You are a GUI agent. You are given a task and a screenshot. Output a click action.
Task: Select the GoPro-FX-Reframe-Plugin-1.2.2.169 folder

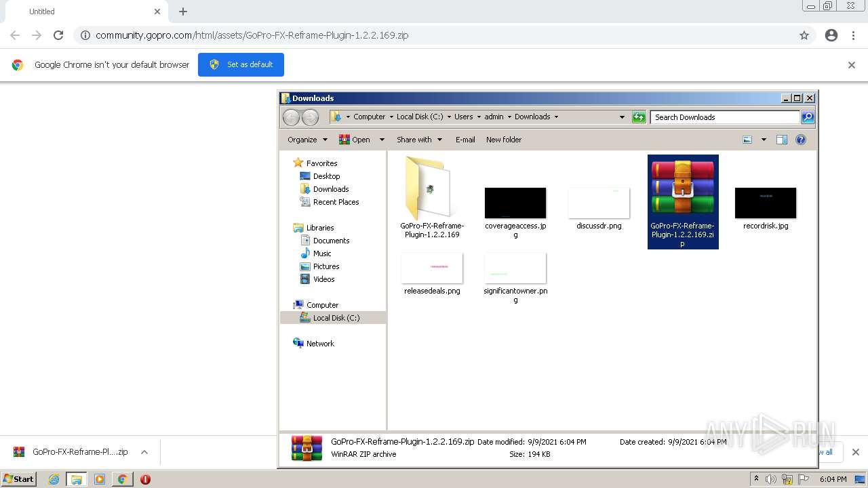[x=432, y=197]
